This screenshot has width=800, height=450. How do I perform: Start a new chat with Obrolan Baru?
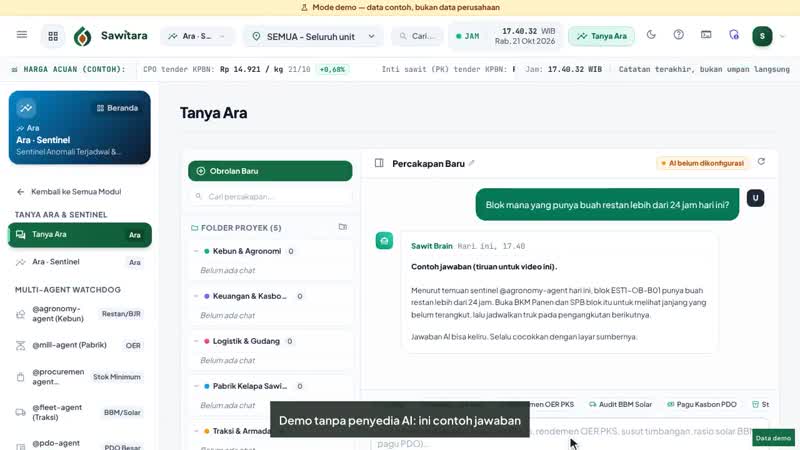pos(270,171)
